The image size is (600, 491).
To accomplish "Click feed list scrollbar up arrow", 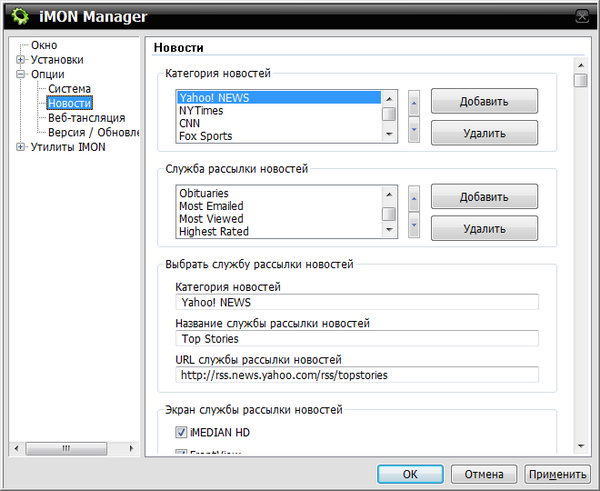I will coord(389,194).
